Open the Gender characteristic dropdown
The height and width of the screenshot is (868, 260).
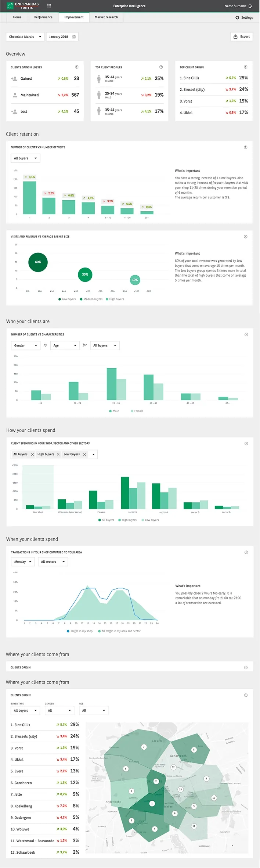tap(26, 345)
